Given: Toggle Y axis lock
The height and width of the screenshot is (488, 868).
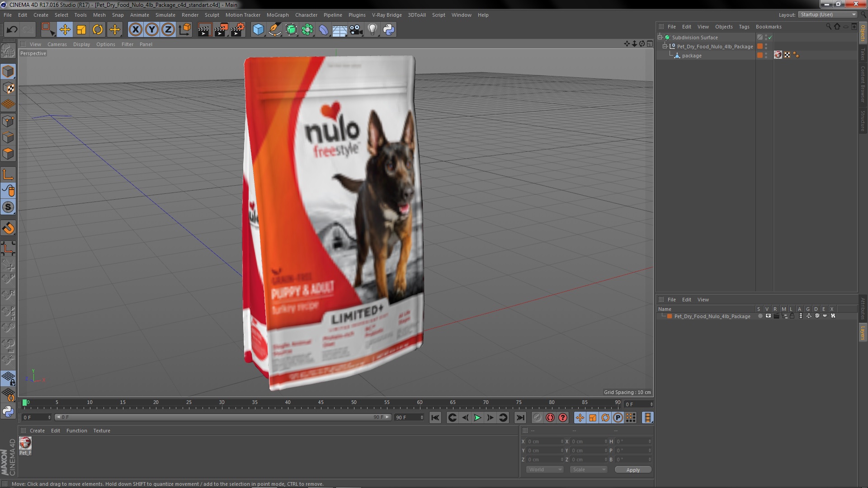Looking at the screenshot, I should (x=152, y=30).
